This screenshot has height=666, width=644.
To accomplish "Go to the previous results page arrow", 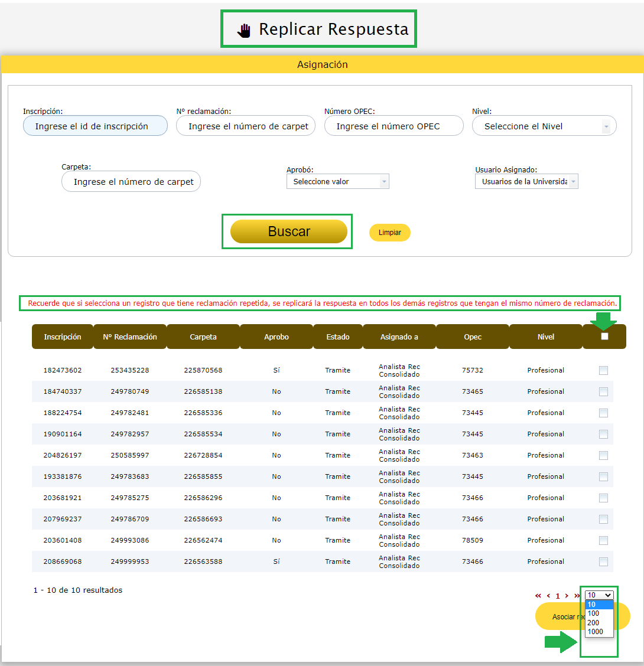I will tap(548, 596).
